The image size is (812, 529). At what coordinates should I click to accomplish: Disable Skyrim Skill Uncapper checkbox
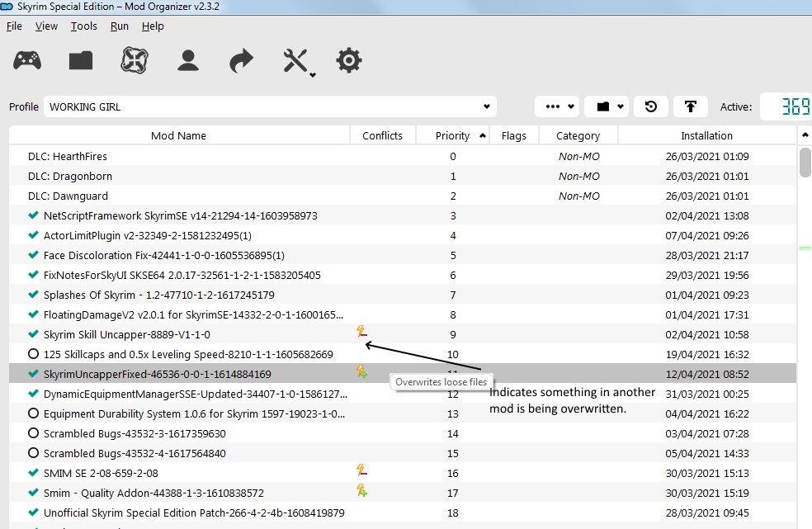point(34,334)
